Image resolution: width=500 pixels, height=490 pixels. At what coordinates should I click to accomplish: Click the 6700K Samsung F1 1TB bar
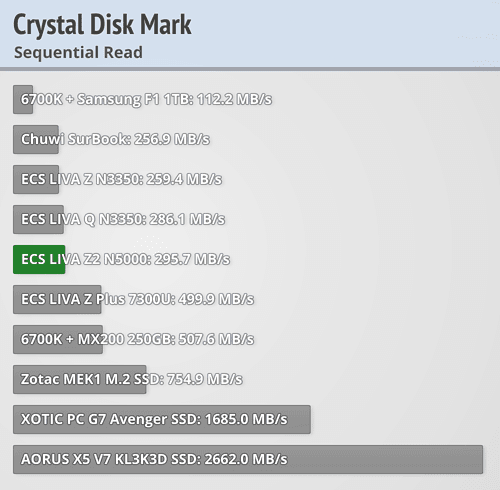23,99
